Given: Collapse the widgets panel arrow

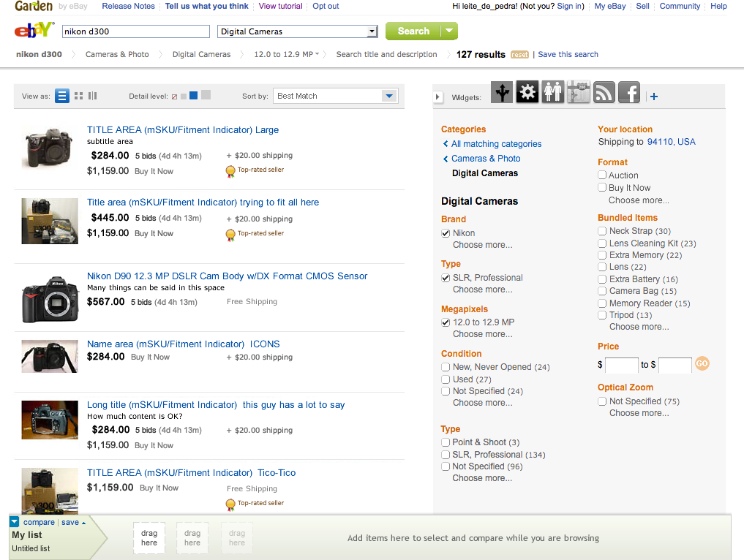Looking at the screenshot, I should click(438, 97).
